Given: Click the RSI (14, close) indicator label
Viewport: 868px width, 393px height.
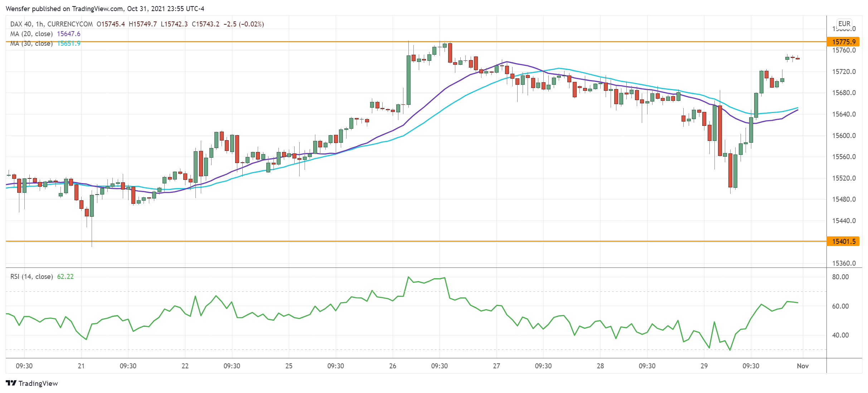Looking at the screenshot, I should coord(31,276).
